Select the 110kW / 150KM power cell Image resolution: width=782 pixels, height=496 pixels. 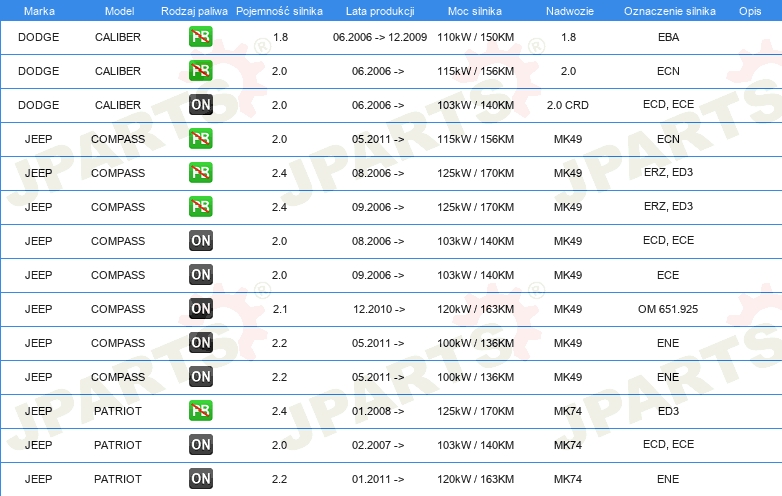tap(475, 37)
